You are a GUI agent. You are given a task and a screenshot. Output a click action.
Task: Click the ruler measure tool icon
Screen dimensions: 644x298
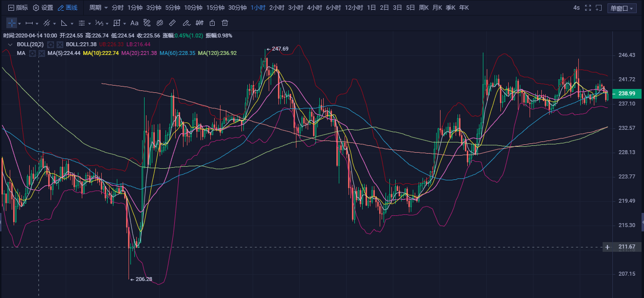pos(172,23)
